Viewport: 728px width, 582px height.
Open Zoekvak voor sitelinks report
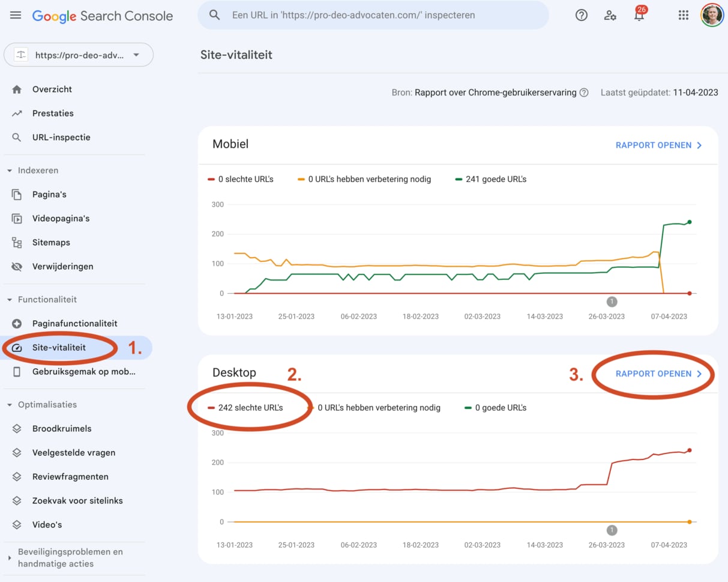pyautogui.click(x=77, y=501)
